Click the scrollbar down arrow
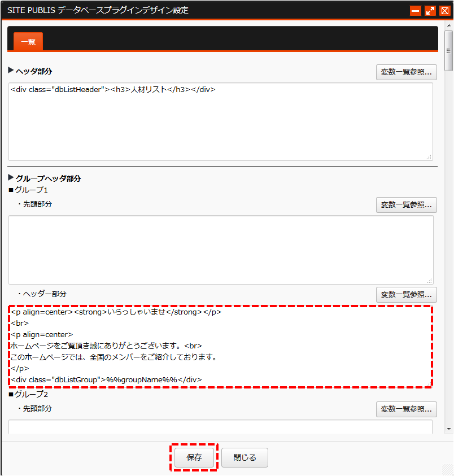 (x=449, y=429)
